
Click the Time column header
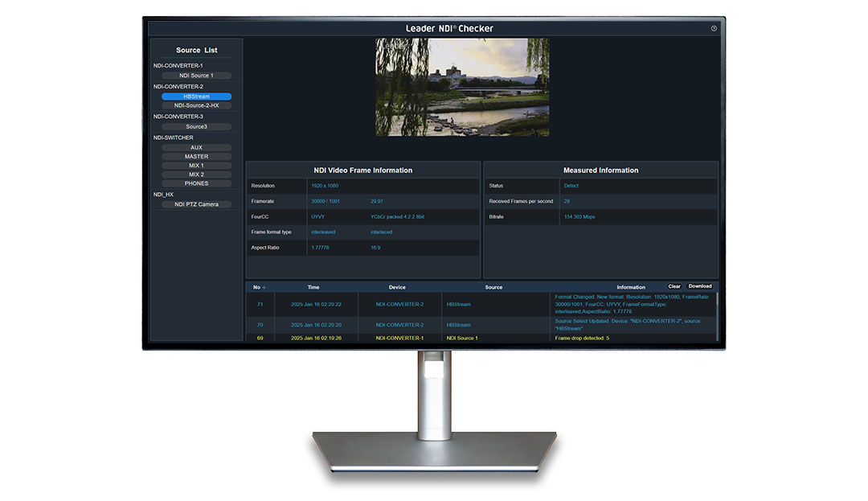[313, 287]
